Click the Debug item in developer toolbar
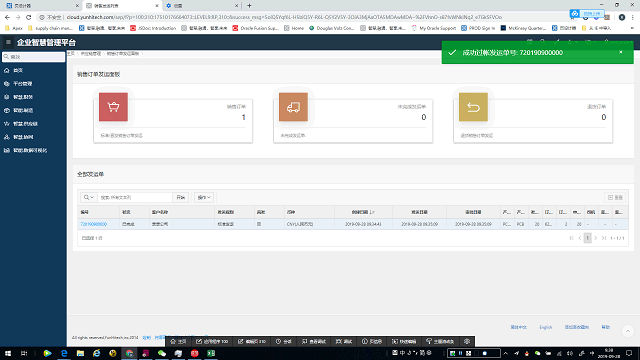Screen dimensions: 640x360 [344, 341]
